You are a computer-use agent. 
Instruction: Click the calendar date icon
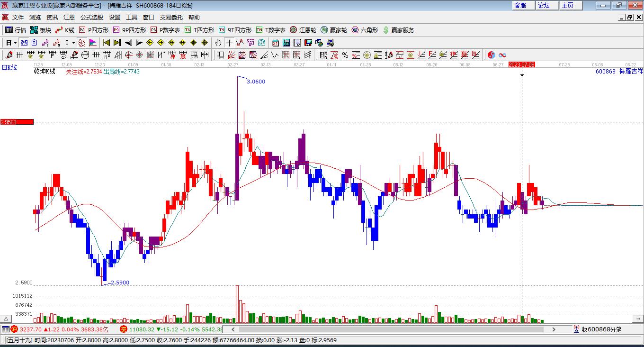(x=275, y=43)
